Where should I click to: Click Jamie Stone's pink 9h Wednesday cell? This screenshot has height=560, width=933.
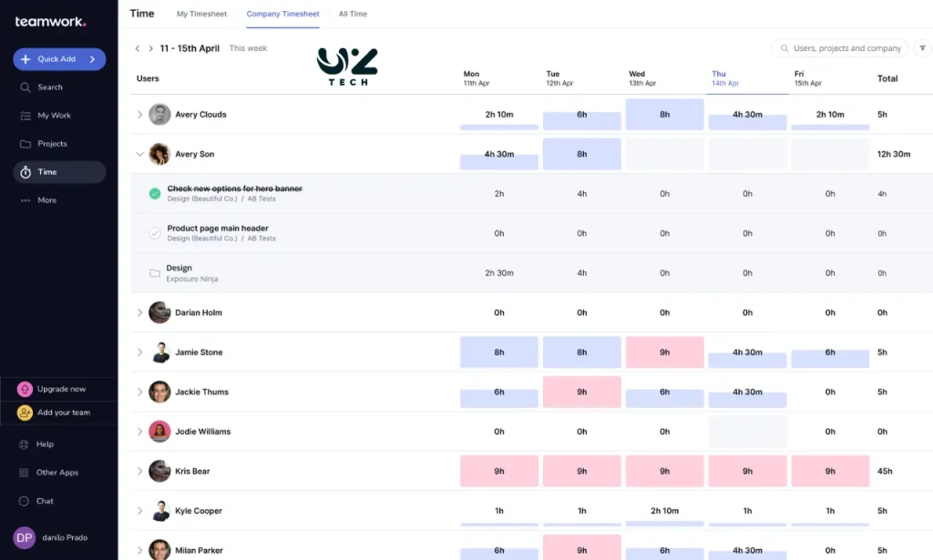pos(664,352)
